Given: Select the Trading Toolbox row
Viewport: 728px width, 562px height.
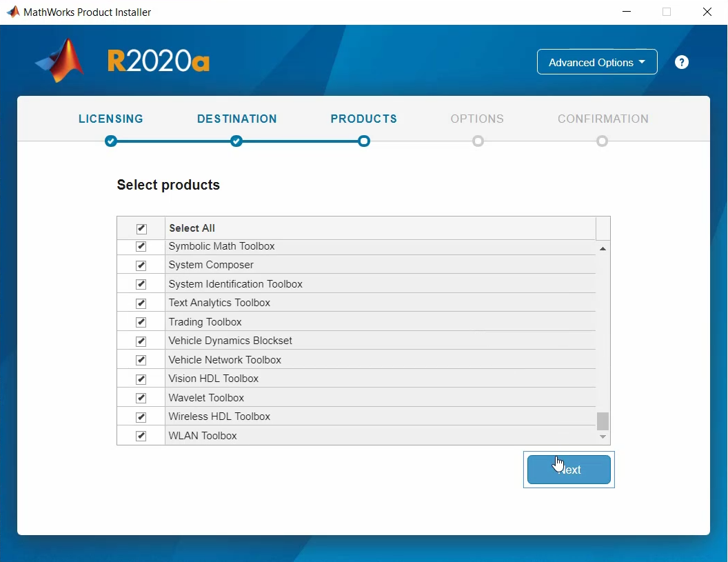Looking at the screenshot, I should tap(205, 322).
